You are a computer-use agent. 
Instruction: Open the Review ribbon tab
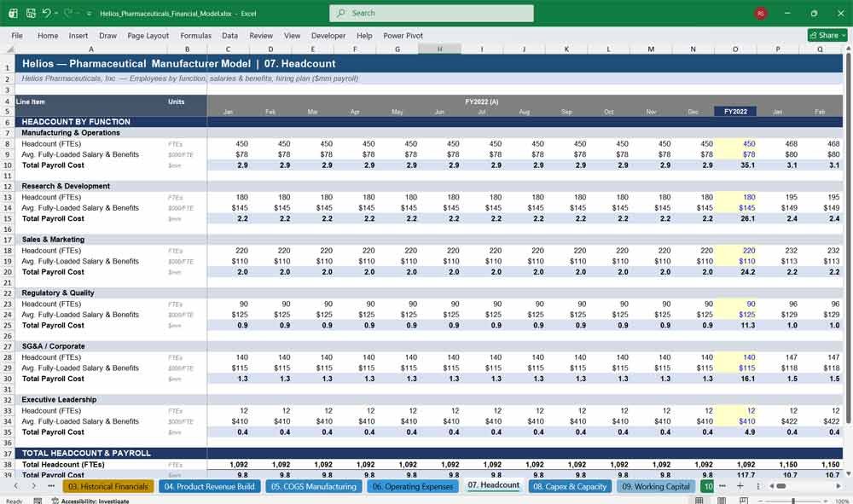click(x=261, y=35)
